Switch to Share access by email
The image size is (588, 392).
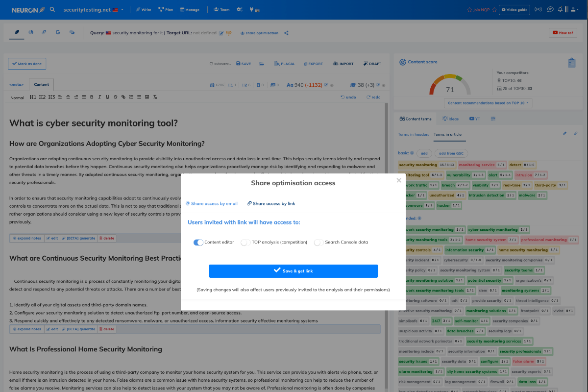pyautogui.click(x=212, y=203)
